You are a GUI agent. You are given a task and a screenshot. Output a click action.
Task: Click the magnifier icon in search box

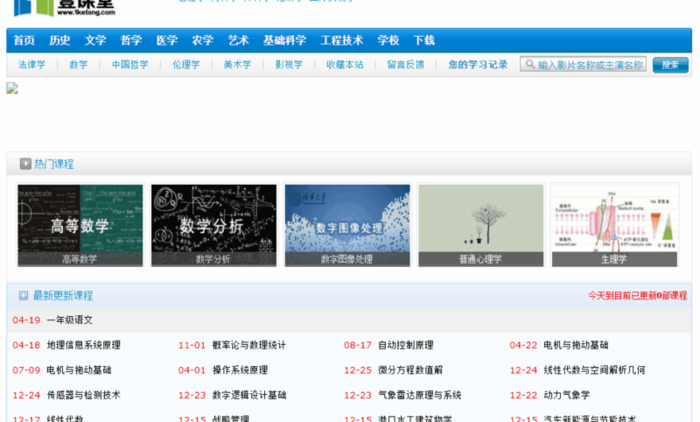[529, 64]
